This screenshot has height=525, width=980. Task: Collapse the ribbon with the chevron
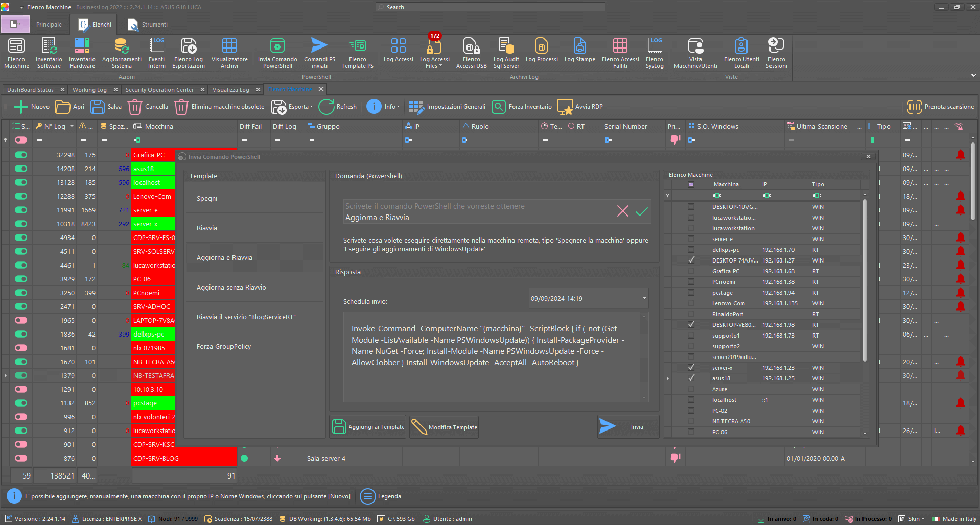point(973,75)
